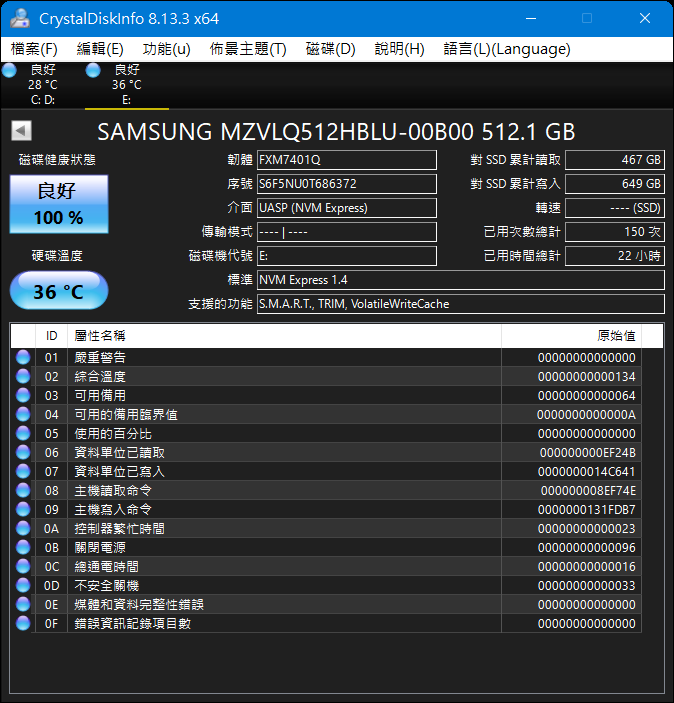Click the rotation rate value ---- (SSD)
This screenshot has height=703, width=674.
[x=614, y=208]
